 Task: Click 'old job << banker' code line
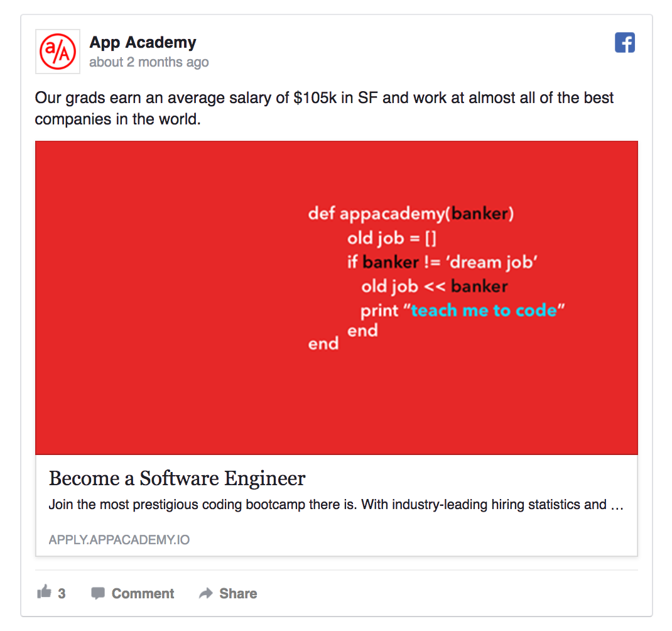pos(435,287)
